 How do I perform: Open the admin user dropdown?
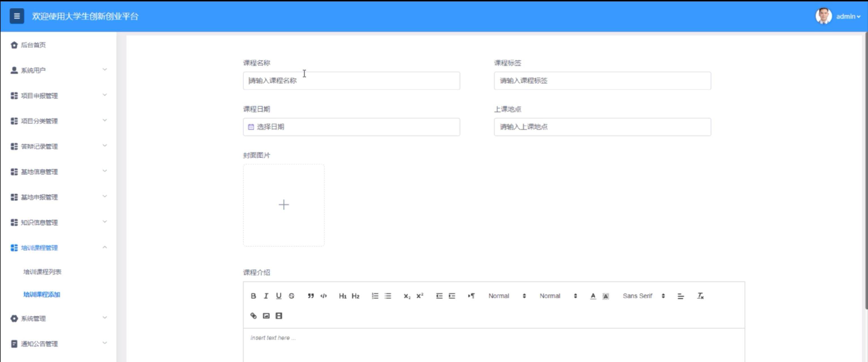click(x=847, y=16)
